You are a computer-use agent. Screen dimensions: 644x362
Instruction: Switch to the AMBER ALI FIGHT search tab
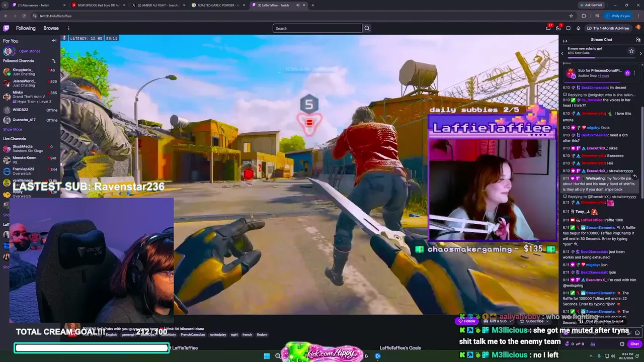tap(158, 5)
